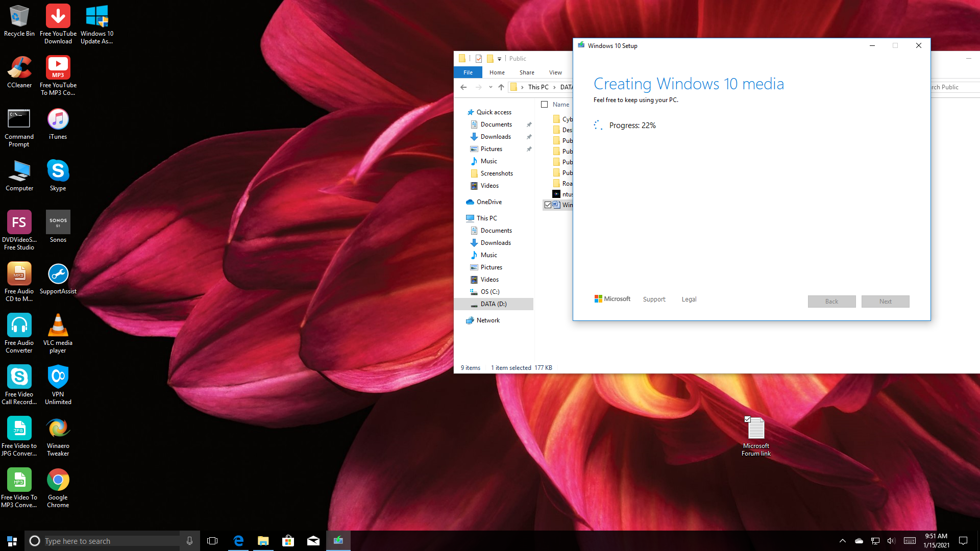980x551 pixels.
Task: Select This PC in navigation pane
Action: tap(486, 218)
